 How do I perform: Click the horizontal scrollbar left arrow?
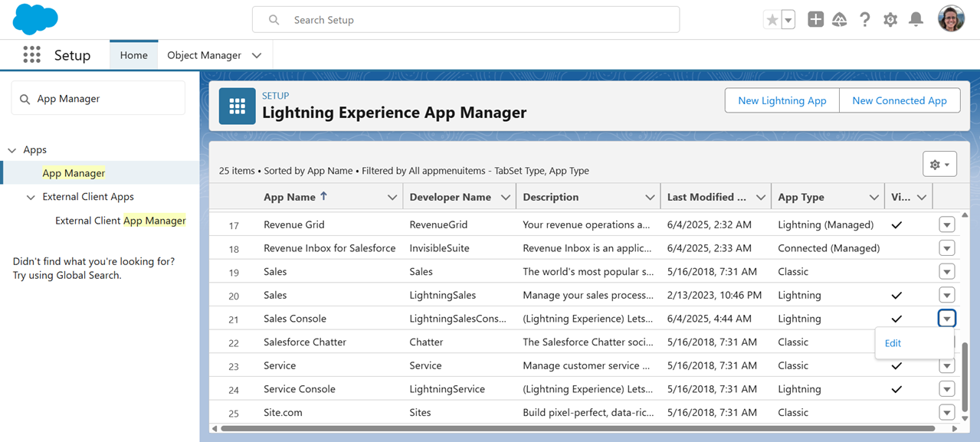(215, 428)
